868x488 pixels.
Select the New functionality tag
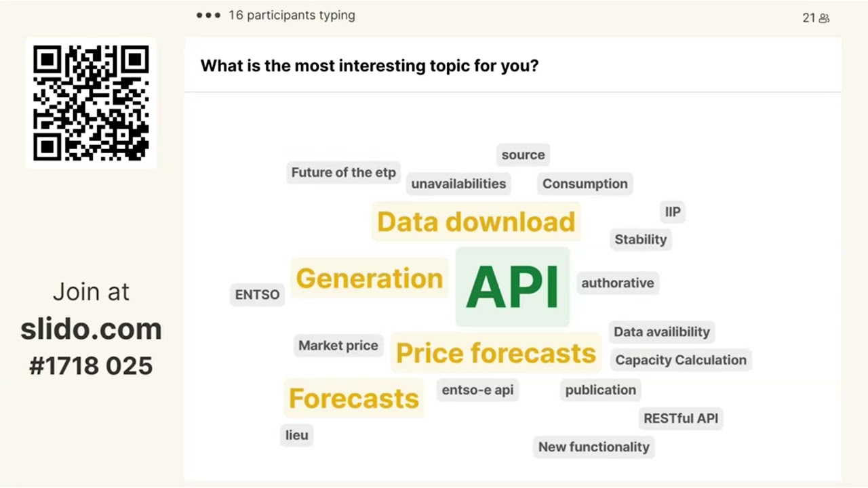(594, 447)
